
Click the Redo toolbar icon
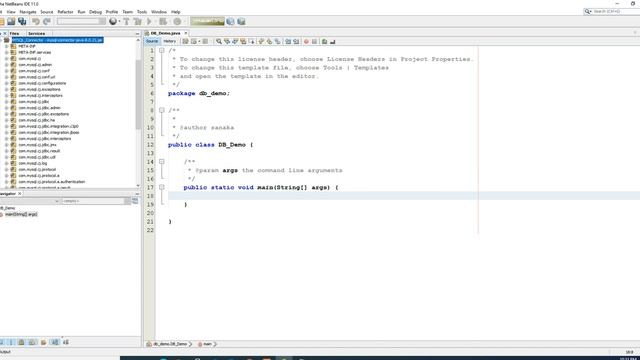point(47,21)
